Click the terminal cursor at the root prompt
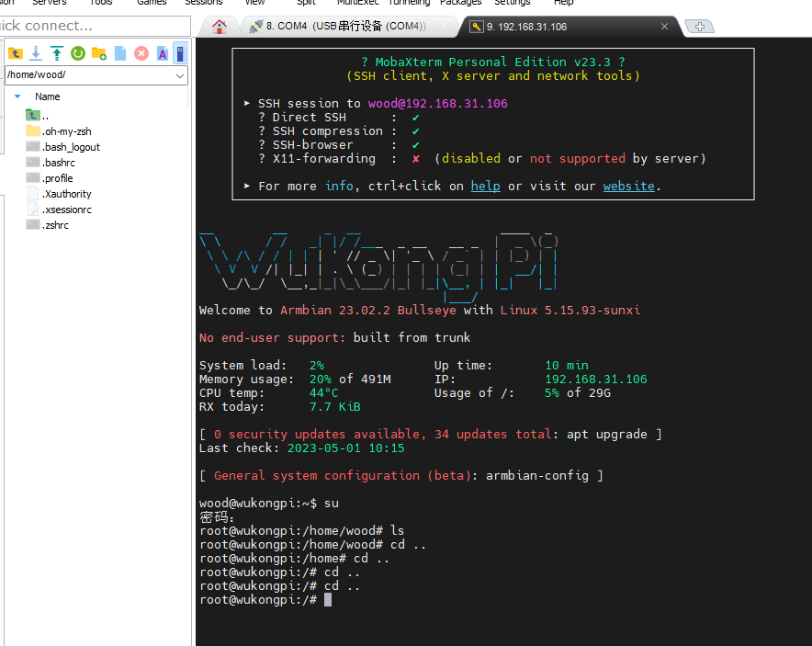Screen dimensions: 812x646 click(328, 600)
